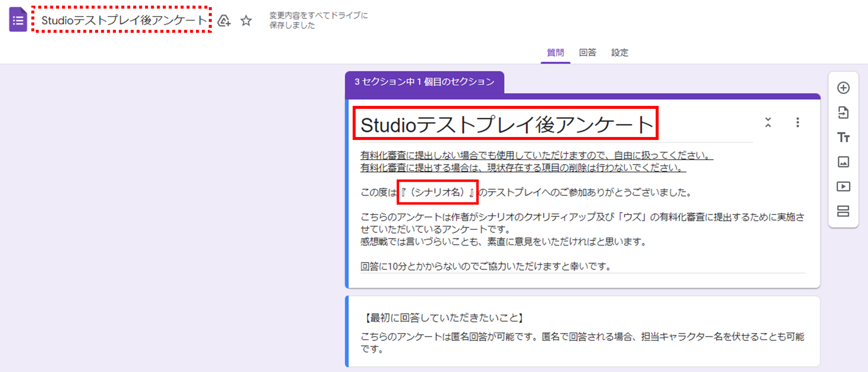Star this form
This screenshot has height=372, width=868.
coord(246,20)
